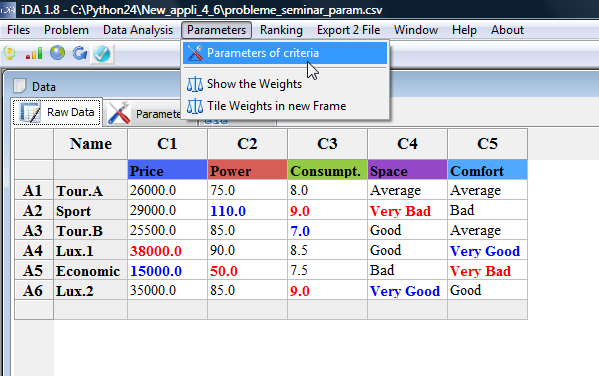Click the spreadsheet icon on Raw Data tab
The height and width of the screenshot is (376, 599).
click(30, 112)
